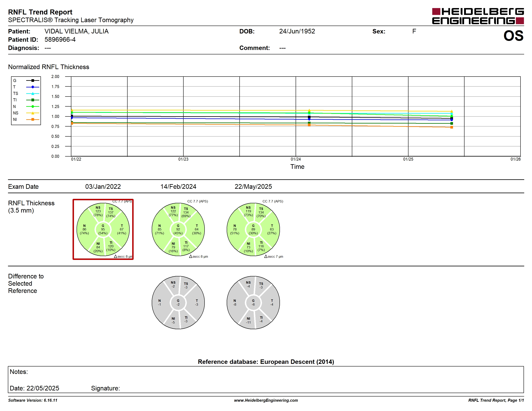Click the Heidelberg Engineering logo
This screenshot has width=532, height=411.
pyautogui.click(x=478, y=16)
